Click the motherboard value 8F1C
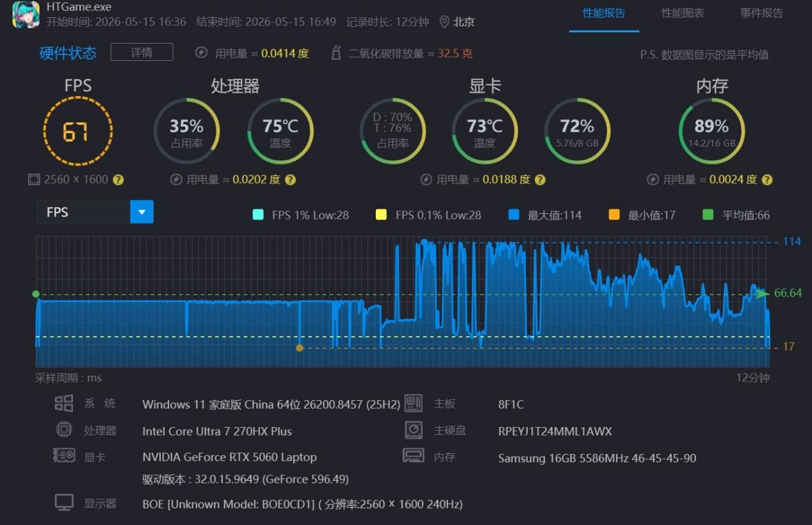 pos(511,405)
